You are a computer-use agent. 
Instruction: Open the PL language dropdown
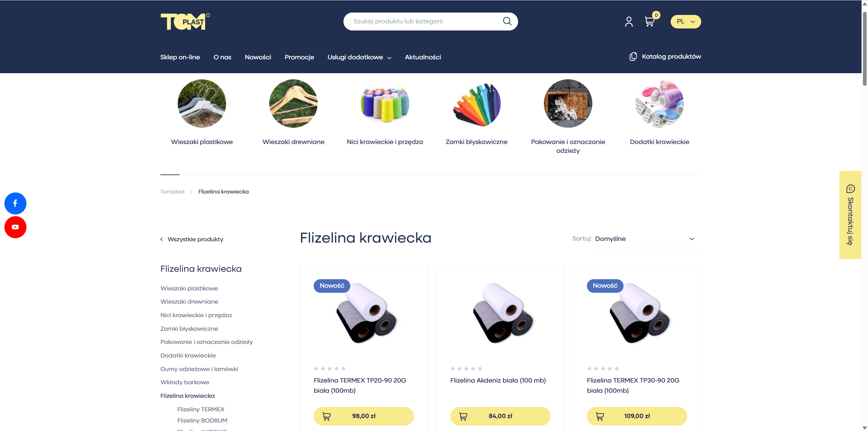coord(686,22)
